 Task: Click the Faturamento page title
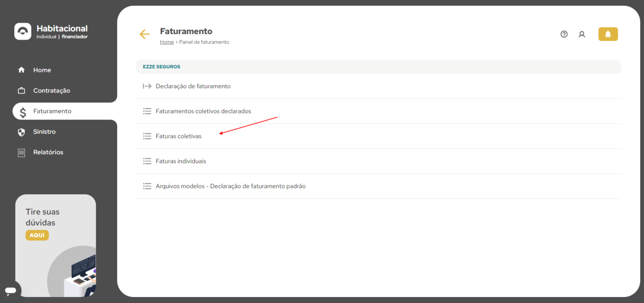[186, 31]
